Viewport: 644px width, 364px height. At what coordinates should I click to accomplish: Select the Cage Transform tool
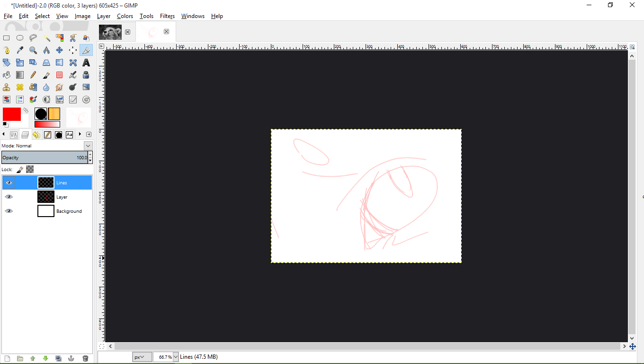(x=73, y=62)
